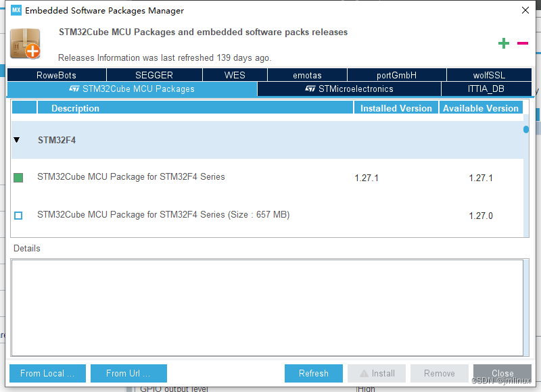Click the From Local button
Screen dimensions: 541x392
tap(47, 373)
